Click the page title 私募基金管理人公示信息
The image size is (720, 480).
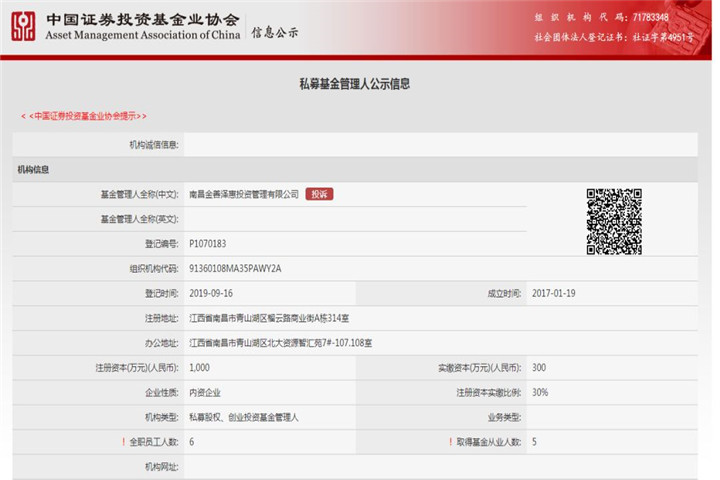[x=355, y=84]
